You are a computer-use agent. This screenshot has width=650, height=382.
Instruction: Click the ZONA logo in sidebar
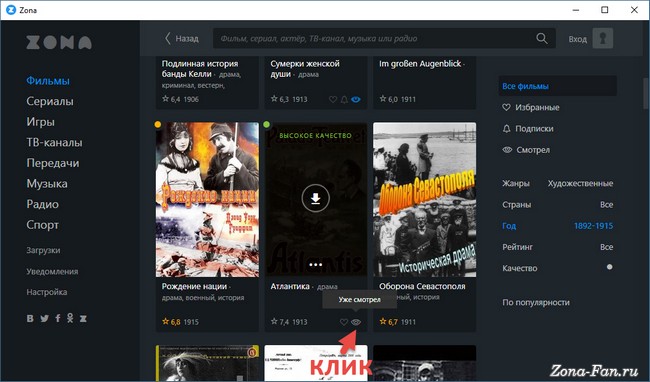pos(59,42)
